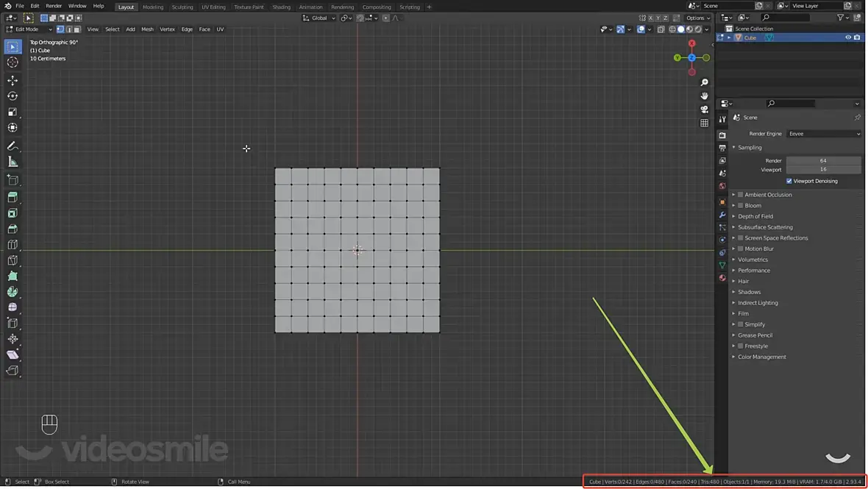This screenshot has height=489, width=868.
Task: Switch orthographic/perspective grid icon
Action: pos(704,123)
